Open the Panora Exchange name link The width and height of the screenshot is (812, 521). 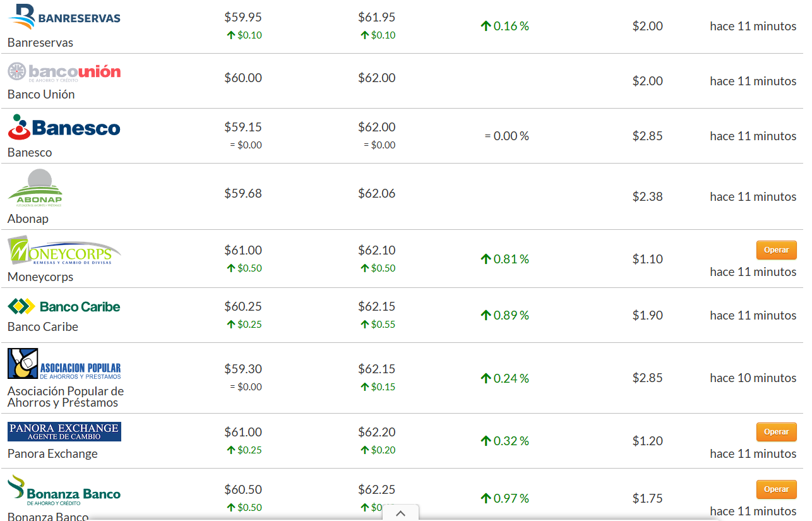pos(52,454)
